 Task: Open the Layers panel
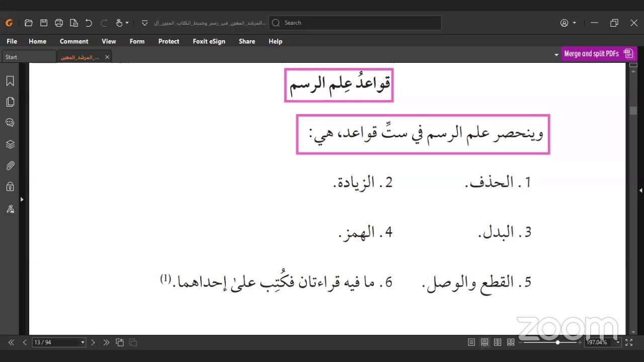pyautogui.click(x=10, y=144)
